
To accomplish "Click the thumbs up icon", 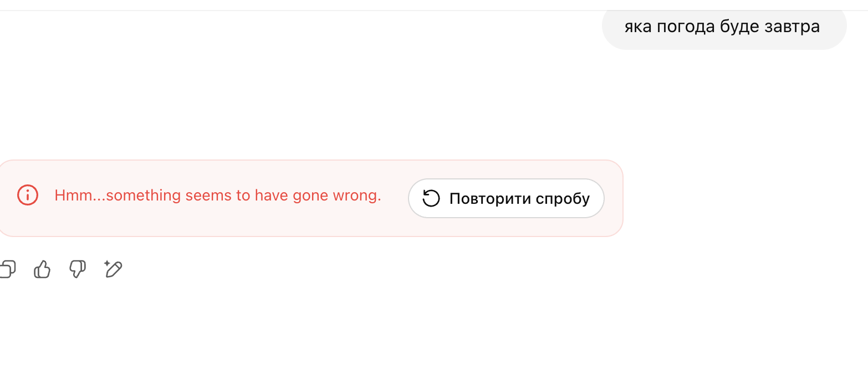I will tap(42, 270).
